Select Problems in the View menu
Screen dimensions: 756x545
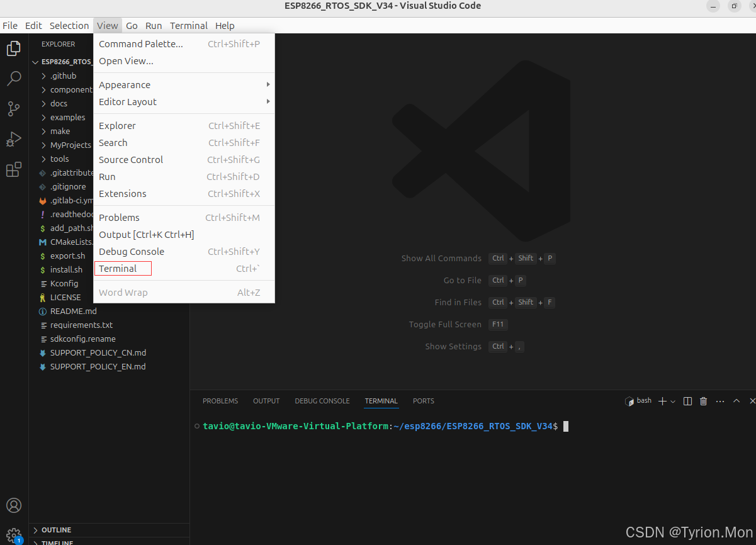click(184, 218)
